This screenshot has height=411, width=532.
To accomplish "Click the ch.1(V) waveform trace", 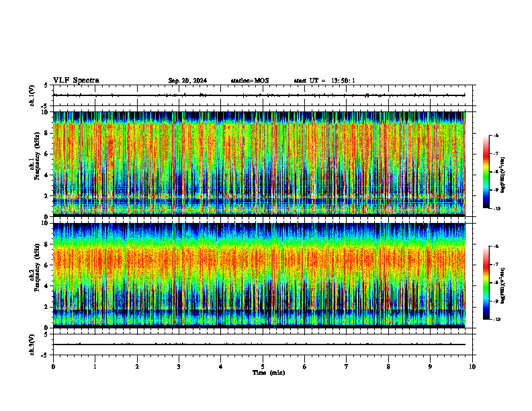I will (259, 95).
